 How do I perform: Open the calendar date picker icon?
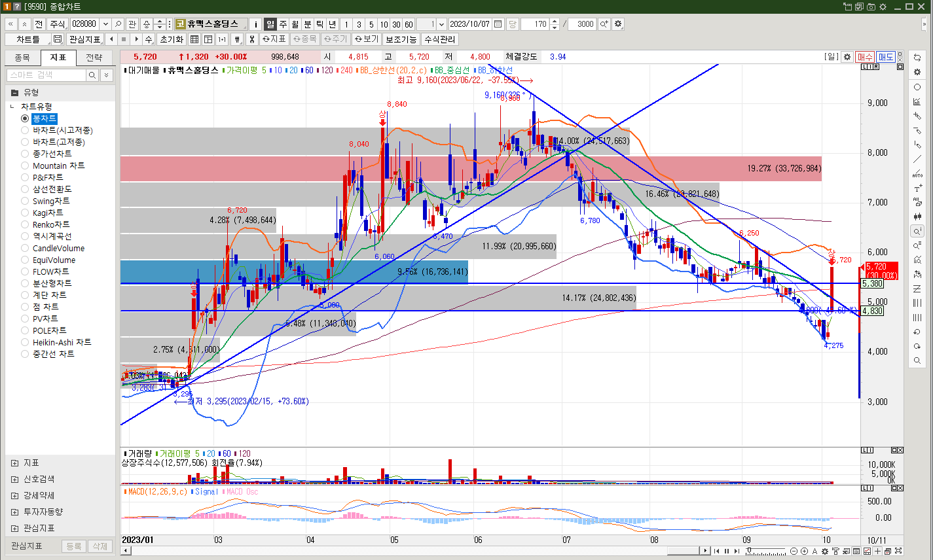(x=498, y=24)
